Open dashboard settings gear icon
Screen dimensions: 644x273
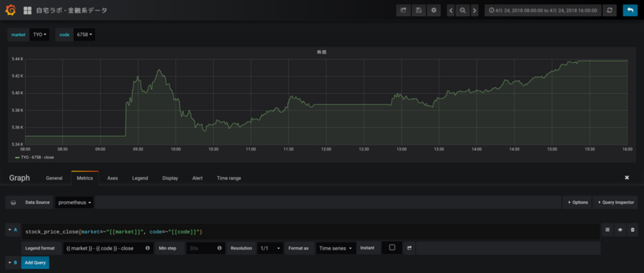433,10
